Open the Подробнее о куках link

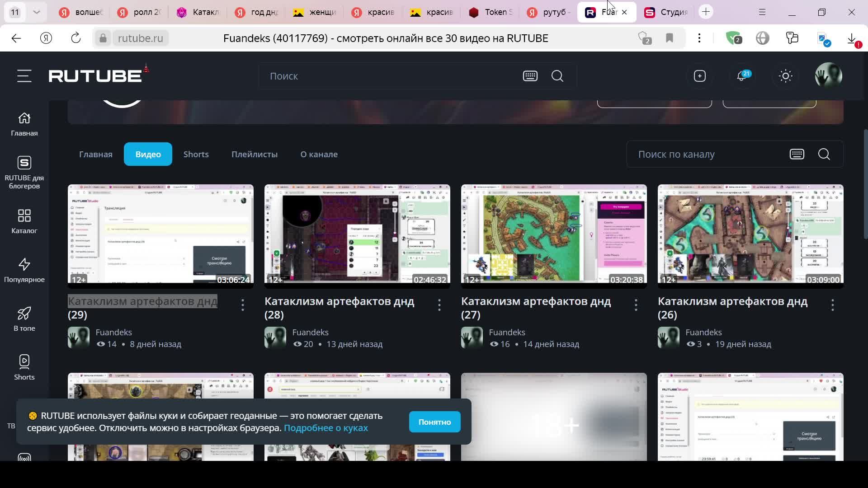pyautogui.click(x=325, y=428)
